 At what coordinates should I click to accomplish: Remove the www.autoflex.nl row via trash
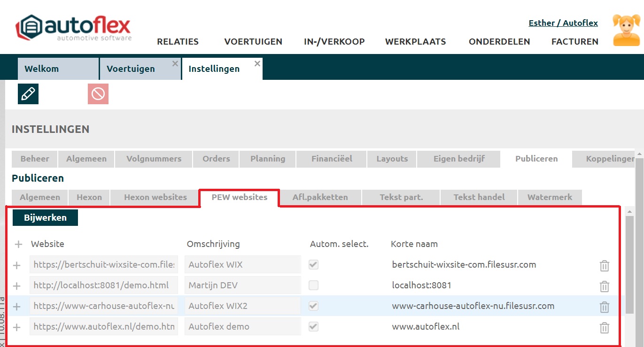[x=604, y=328]
